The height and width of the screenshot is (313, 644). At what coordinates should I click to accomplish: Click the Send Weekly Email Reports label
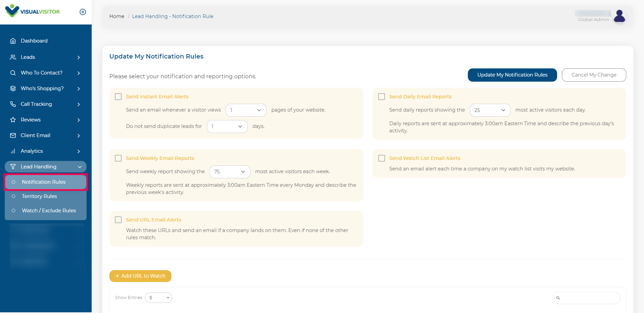pyautogui.click(x=160, y=158)
